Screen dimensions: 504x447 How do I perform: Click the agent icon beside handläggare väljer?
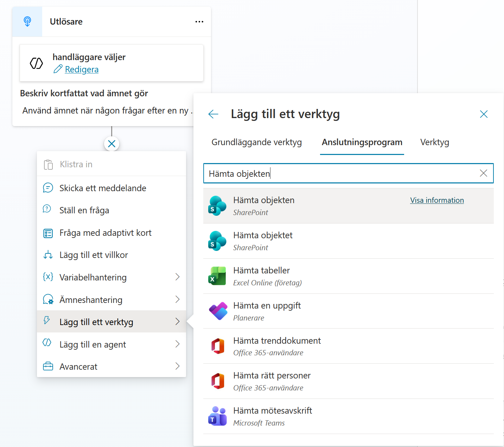click(36, 63)
